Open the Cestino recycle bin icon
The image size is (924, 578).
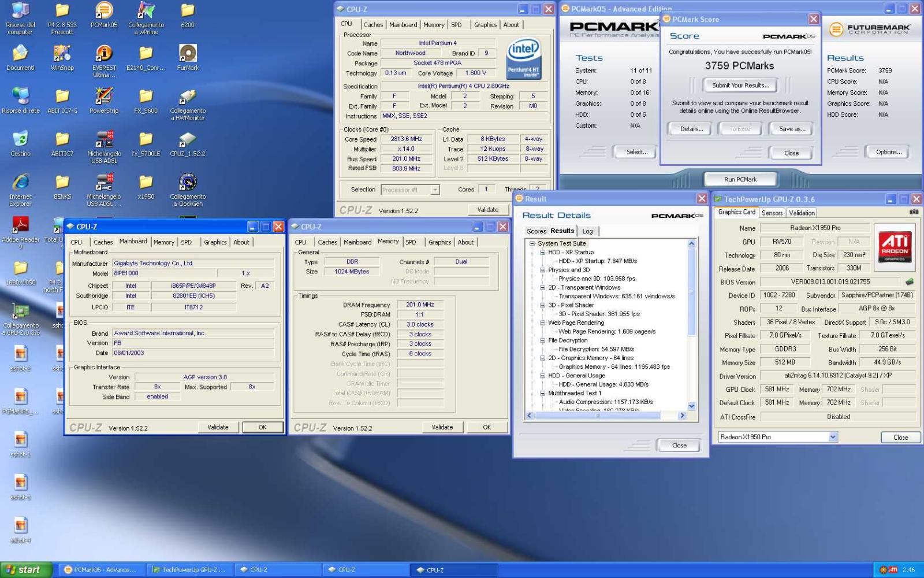[x=21, y=143]
